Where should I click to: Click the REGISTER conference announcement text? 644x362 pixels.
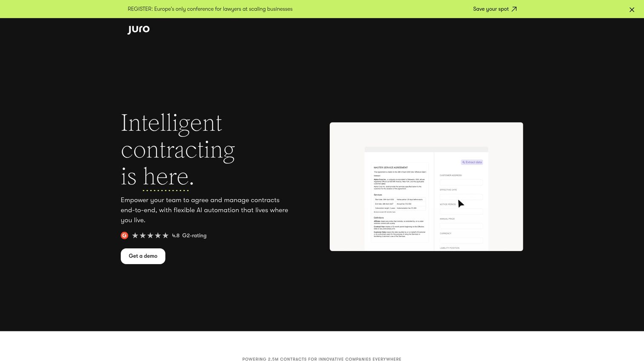click(210, 9)
